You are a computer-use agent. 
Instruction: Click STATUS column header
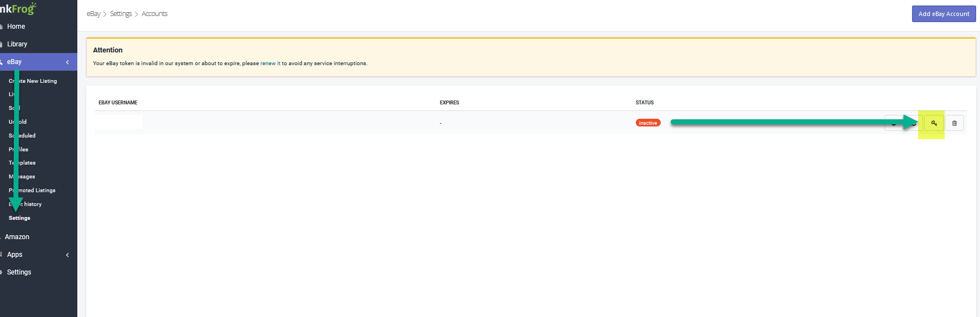[645, 103]
